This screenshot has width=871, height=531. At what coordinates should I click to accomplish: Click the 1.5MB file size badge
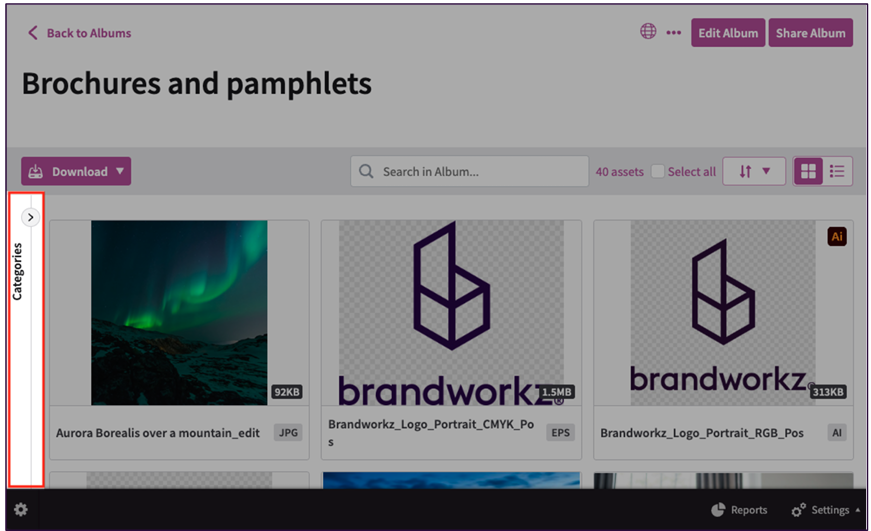point(557,392)
